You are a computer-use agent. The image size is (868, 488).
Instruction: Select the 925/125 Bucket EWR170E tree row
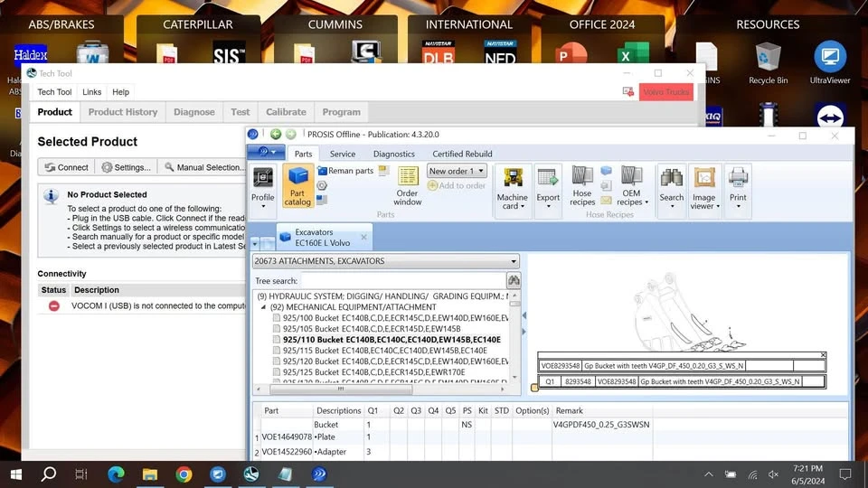click(373, 372)
